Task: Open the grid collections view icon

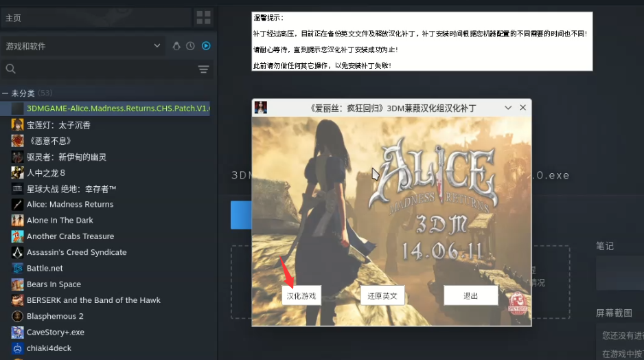Action: [x=203, y=18]
